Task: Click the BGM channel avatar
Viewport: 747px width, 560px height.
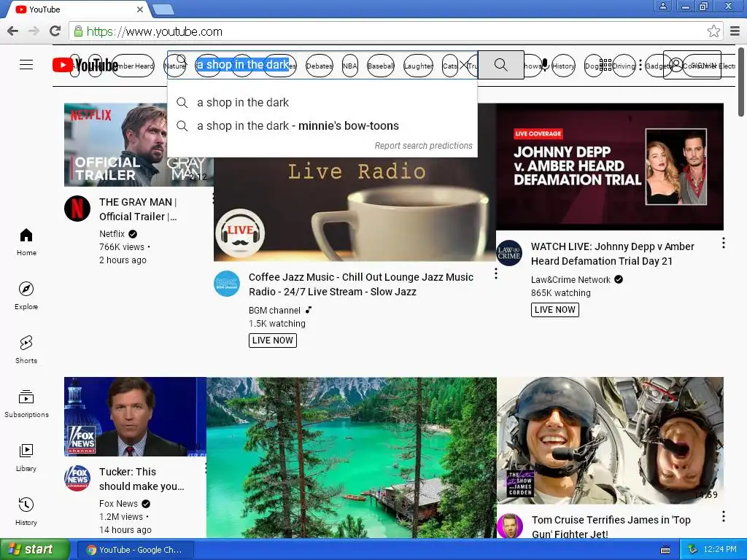Action: pos(227,284)
